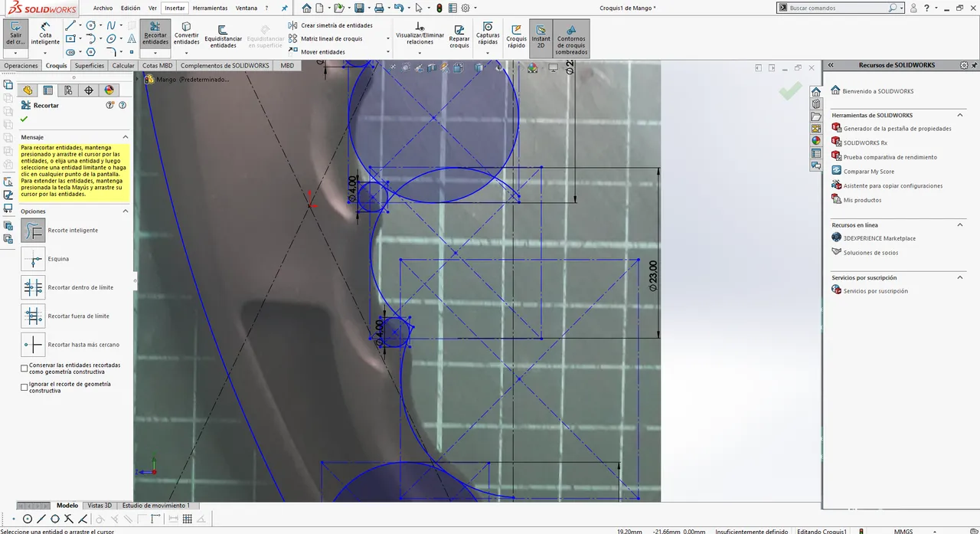Viewport: 980px width, 534px height.
Task: Open 3DEXPERIENCE Marketplace link
Action: [880, 238]
